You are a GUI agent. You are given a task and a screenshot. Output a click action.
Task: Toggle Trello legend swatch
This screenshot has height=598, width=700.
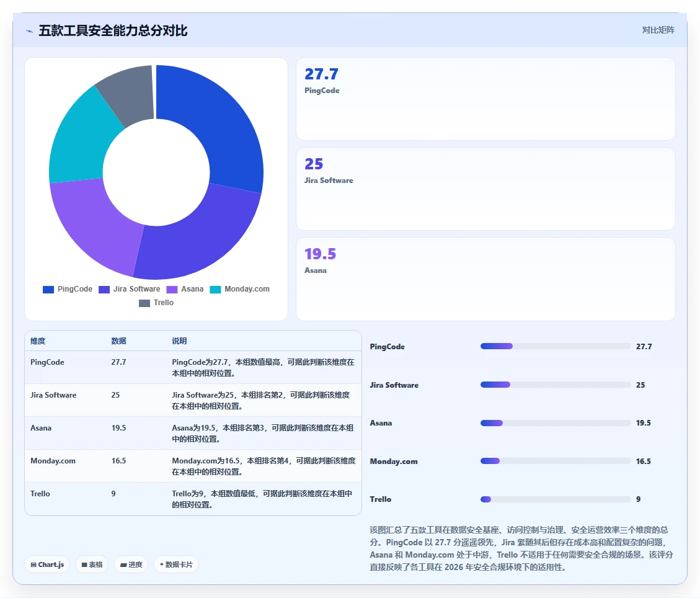click(x=144, y=303)
